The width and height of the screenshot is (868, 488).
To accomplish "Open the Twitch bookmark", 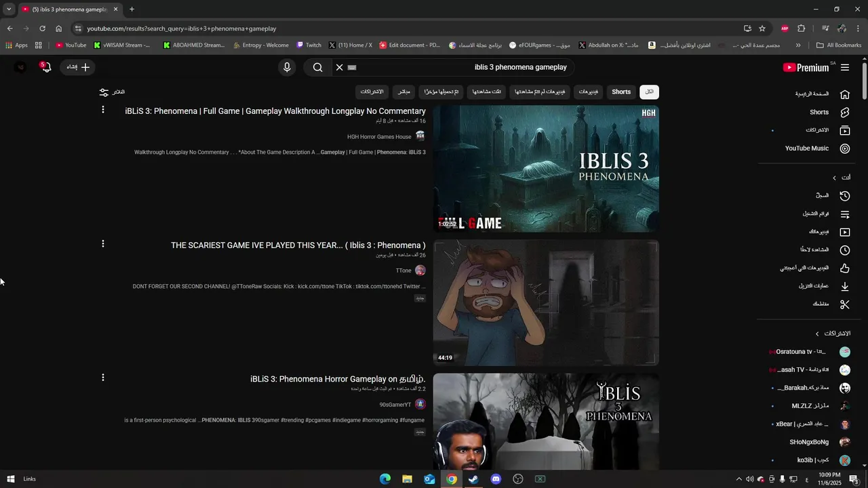I will pyautogui.click(x=309, y=45).
